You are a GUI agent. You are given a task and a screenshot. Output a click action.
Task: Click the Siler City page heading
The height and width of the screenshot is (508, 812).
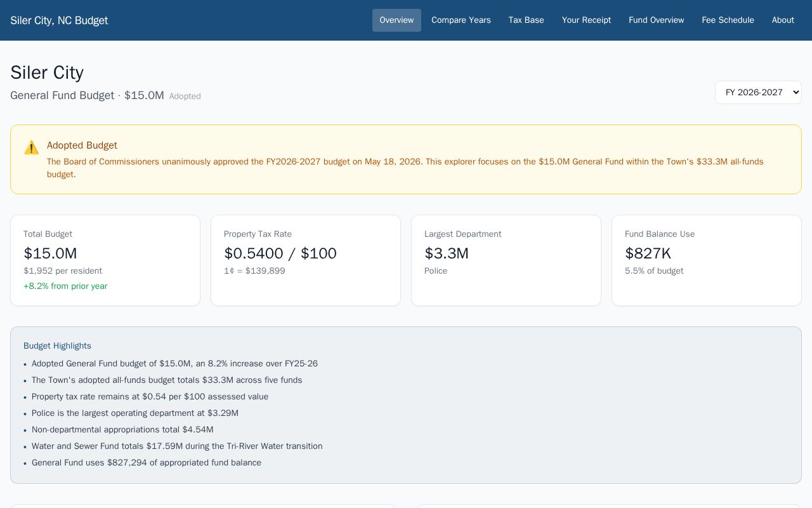click(47, 72)
